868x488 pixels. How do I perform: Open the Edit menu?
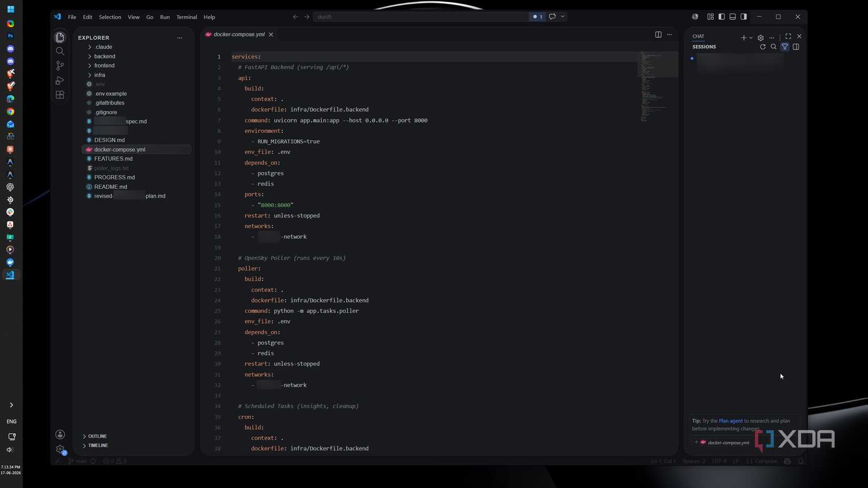87,17
